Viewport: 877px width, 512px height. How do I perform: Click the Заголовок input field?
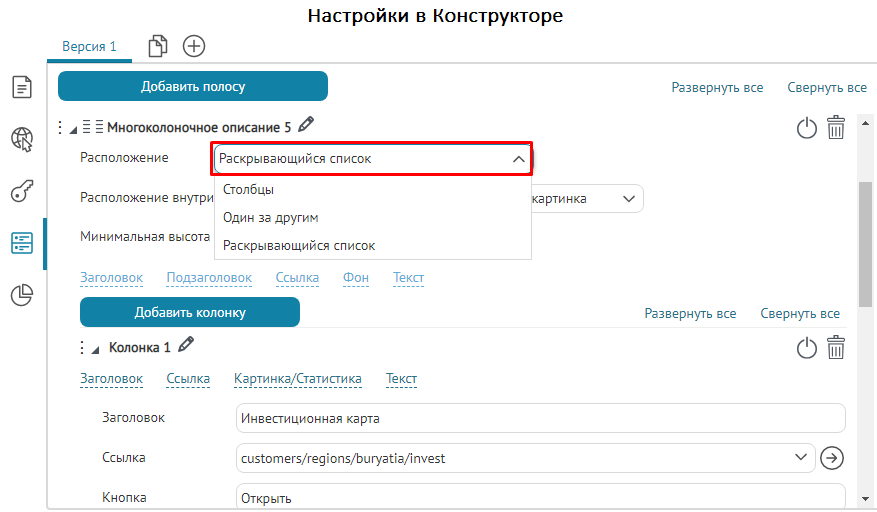[540, 418]
